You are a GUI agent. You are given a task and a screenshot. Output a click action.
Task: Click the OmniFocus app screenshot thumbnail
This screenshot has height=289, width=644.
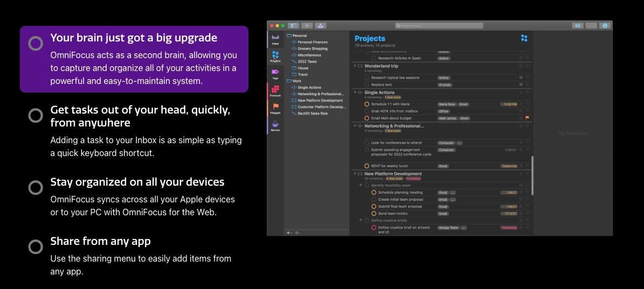[x=439, y=128]
